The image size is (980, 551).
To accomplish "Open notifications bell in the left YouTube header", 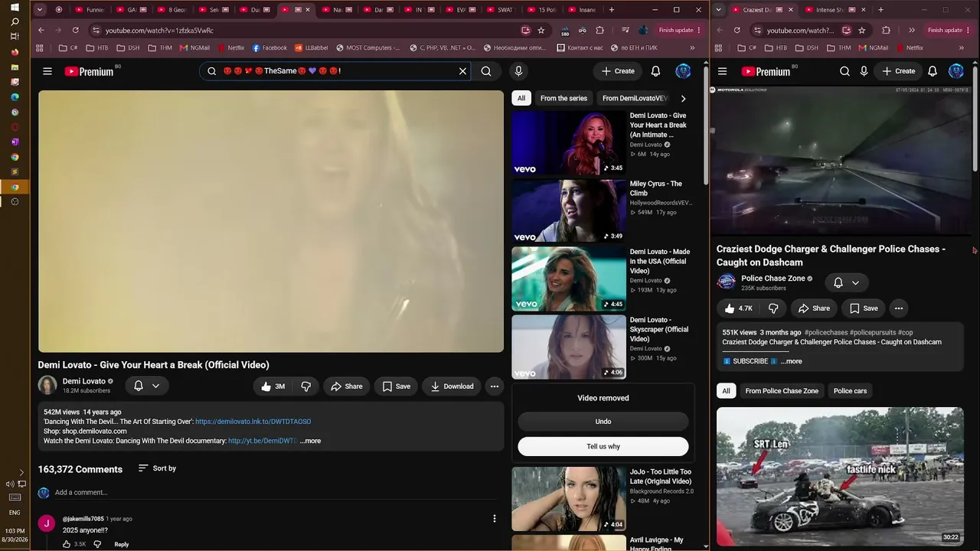I will click(x=655, y=71).
